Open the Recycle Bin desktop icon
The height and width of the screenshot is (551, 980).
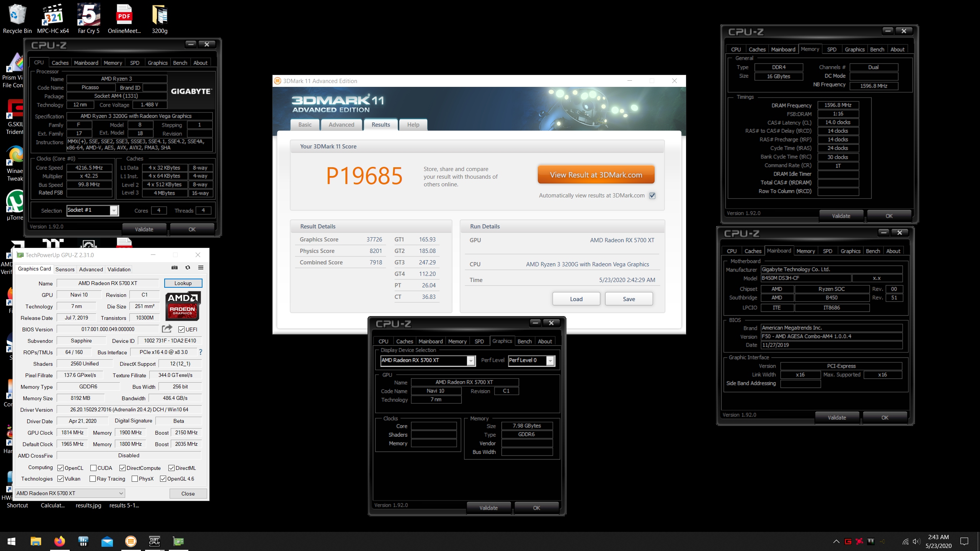coord(17,18)
